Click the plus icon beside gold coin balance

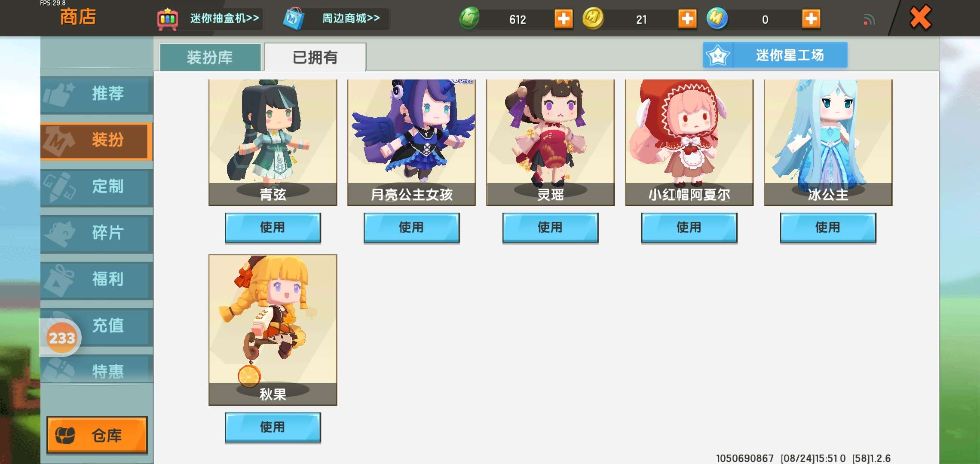[687, 19]
